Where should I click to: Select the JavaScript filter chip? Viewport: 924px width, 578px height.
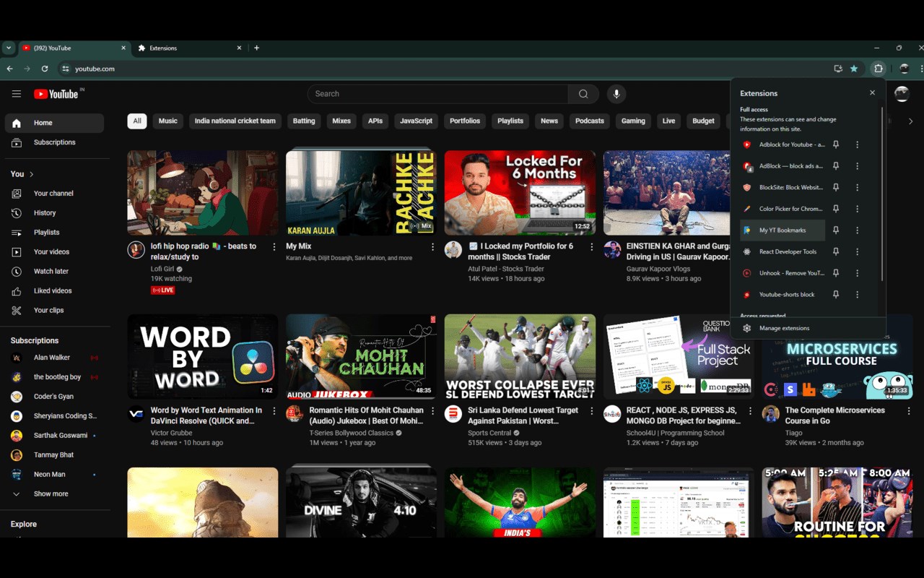coord(417,121)
